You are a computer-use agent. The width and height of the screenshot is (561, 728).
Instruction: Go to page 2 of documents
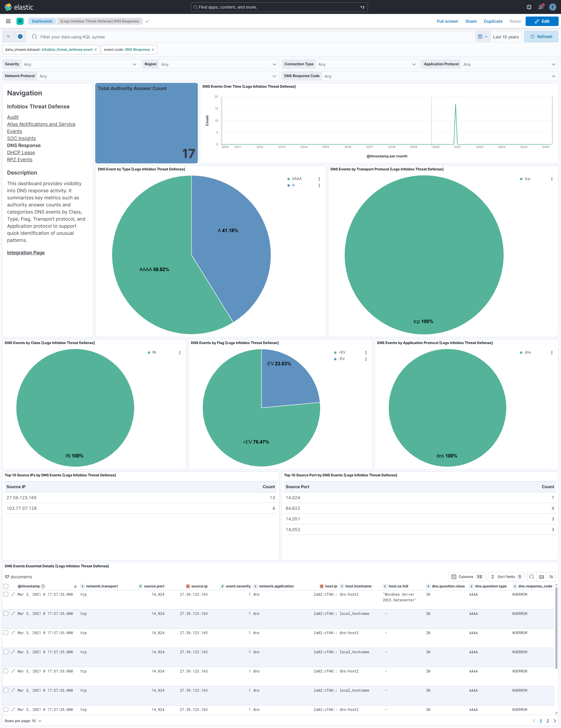click(x=547, y=721)
